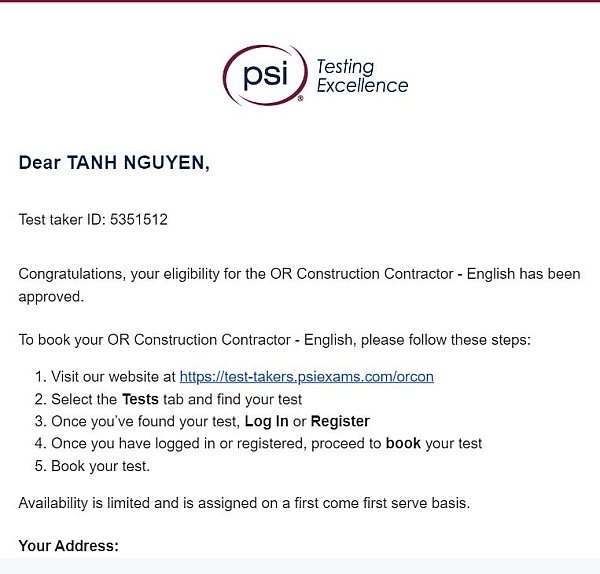
Task: Click the bold "Log In" text
Action: (266, 421)
